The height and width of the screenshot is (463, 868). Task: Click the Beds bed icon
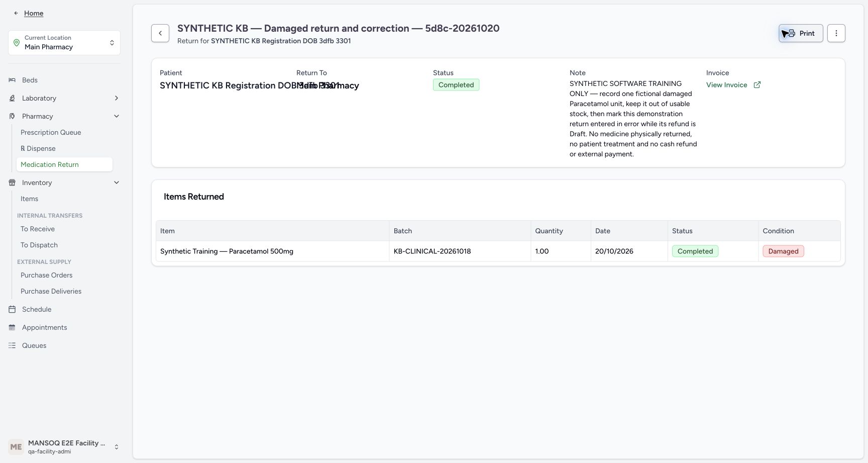coord(12,80)
